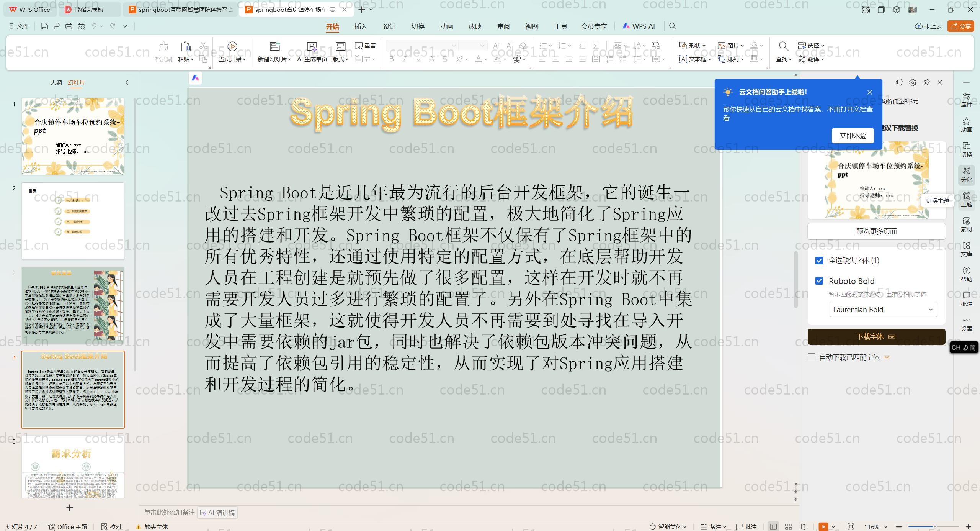This screenshot has height=531, width=980.
Task: Expand the Laurentian Bold font dropdown
Action: tap(883, 310)
